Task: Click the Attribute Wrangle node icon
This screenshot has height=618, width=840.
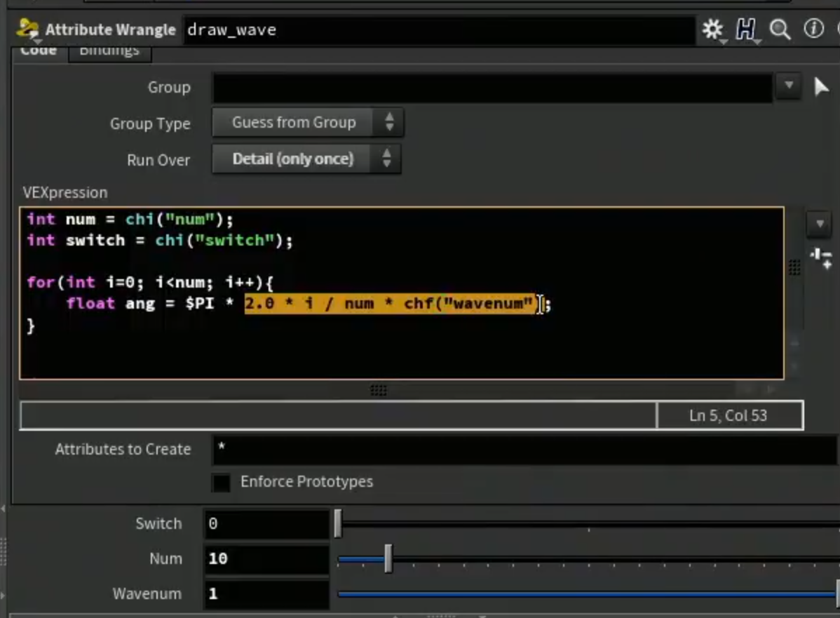Action: (27, 29)
